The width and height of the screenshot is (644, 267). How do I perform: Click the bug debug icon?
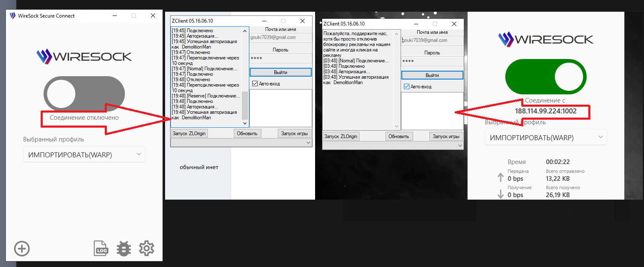pos(124,248)
